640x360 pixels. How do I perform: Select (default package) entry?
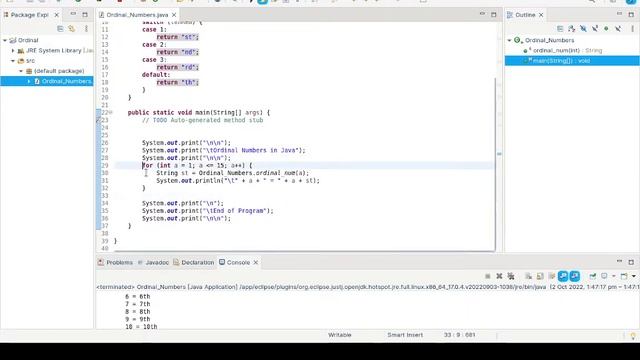click(59, 71)
